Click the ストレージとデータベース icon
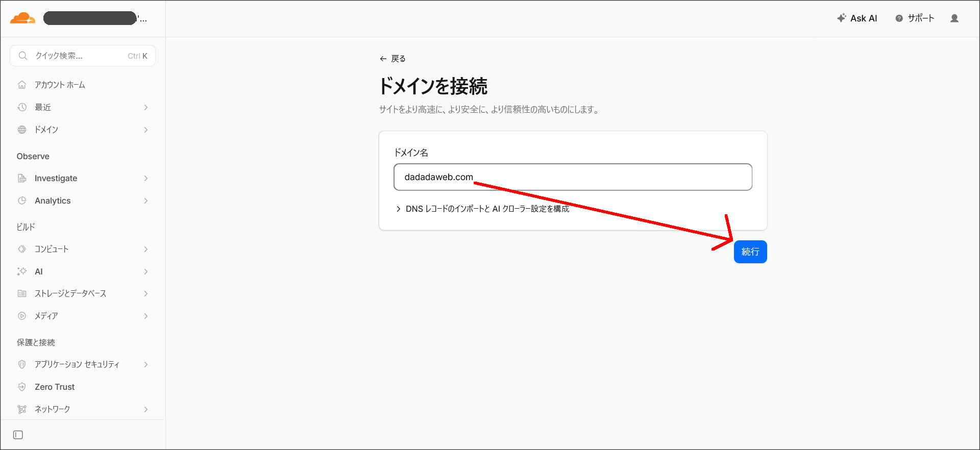Viewport: 980px width, 450px height. 22,293
